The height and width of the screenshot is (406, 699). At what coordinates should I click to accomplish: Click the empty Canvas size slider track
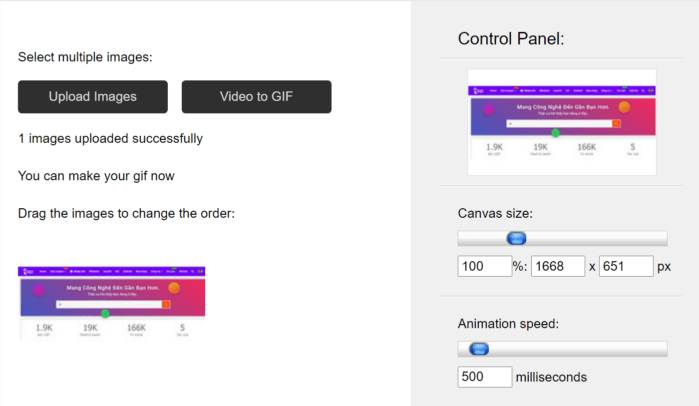point(597,238)
